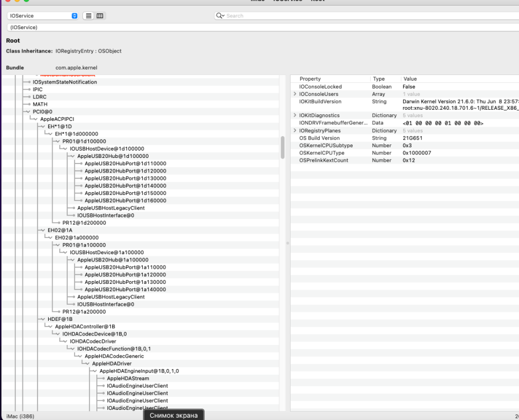
Task: Expand the IORegistryPlanes property
Action: tap(295, 130)
